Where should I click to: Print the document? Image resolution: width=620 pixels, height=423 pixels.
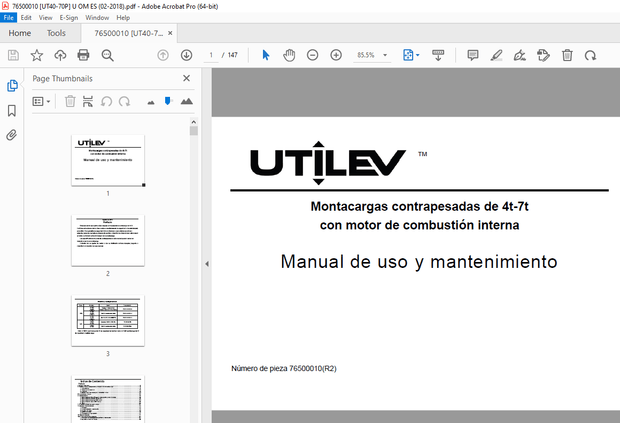(83, 55)
